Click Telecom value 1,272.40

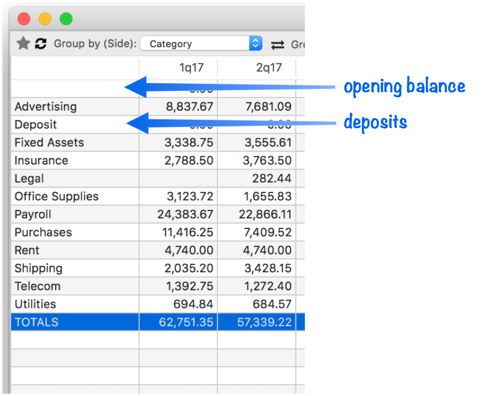(x=268, y=286)
